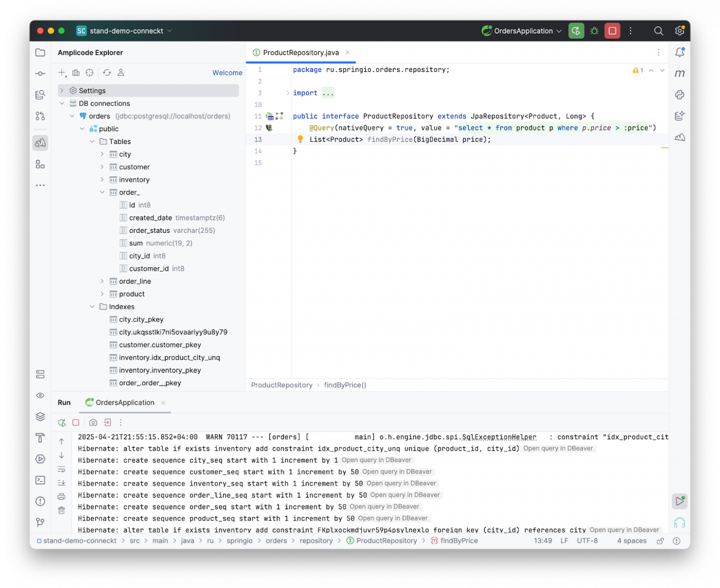Viewport: 720px width, 588px height.
Task: Open the Project tool window folder icon
Action: (x=40, y=53)
